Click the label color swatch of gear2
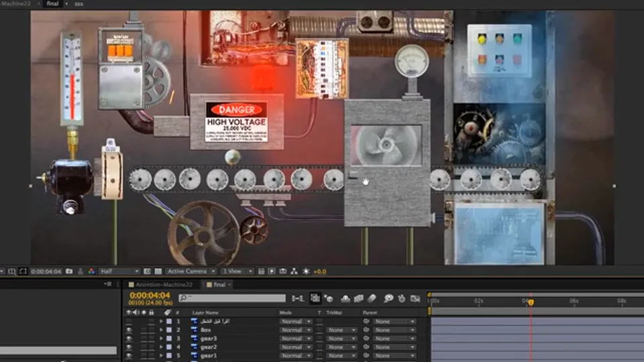 (x=169, y=347)
